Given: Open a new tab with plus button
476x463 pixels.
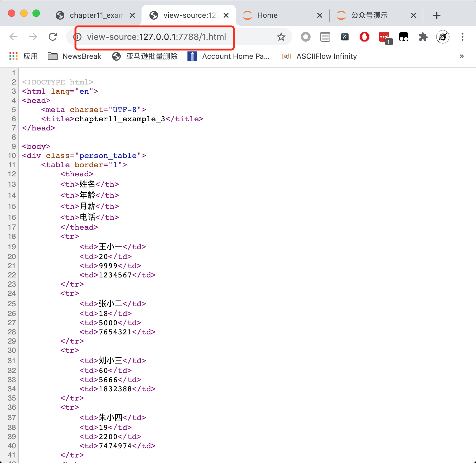Looking at the screenshot, I should (x=437, y=15).
